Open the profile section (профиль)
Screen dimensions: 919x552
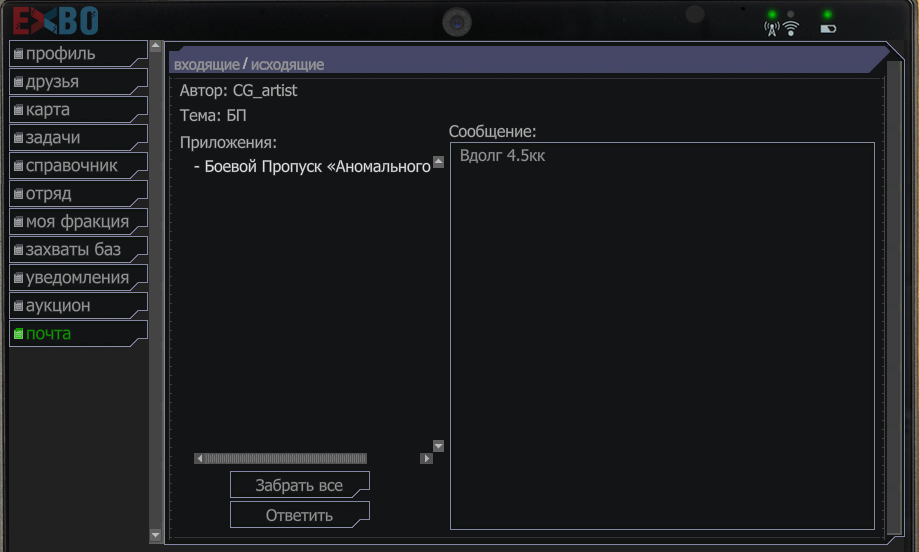pos(77,53)
